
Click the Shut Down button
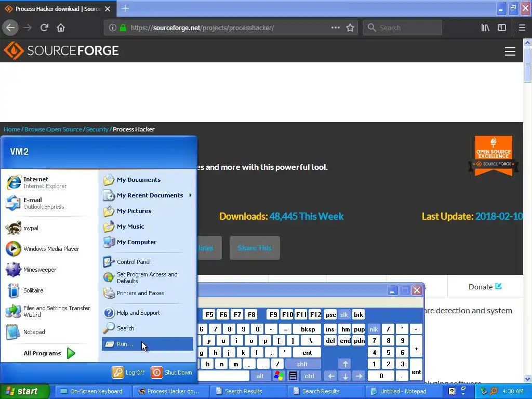[x=171, y=372]
